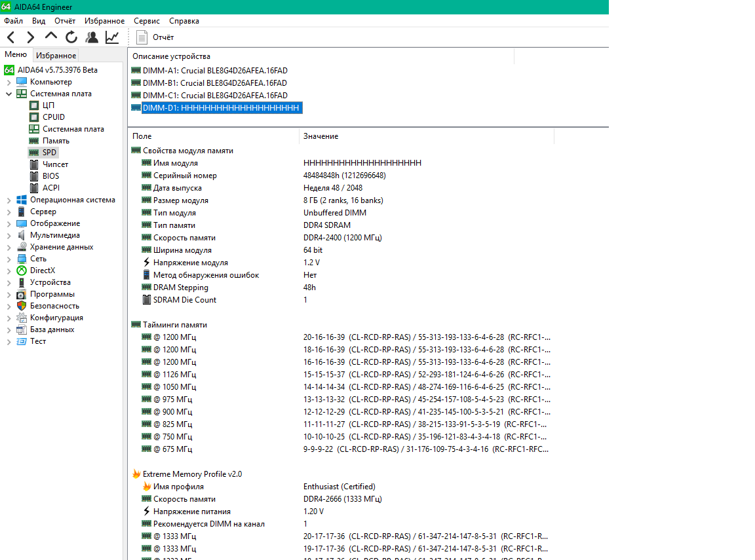Viewport: 755px width, 560px height.
Task: Click the Отчёт report toolbar button
Action: coord(155,37)
